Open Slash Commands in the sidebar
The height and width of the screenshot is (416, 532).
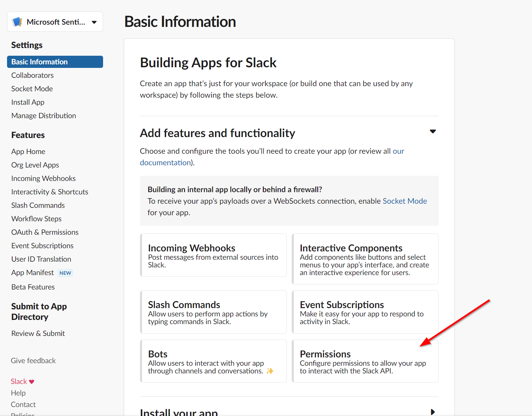(38, 205)
